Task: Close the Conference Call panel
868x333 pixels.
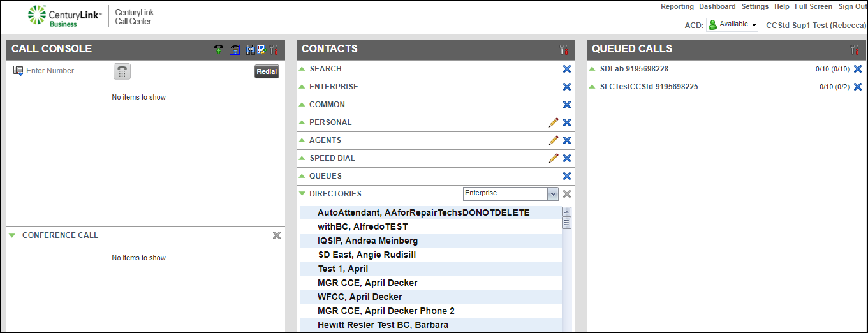Action: (x=277, y=235)
